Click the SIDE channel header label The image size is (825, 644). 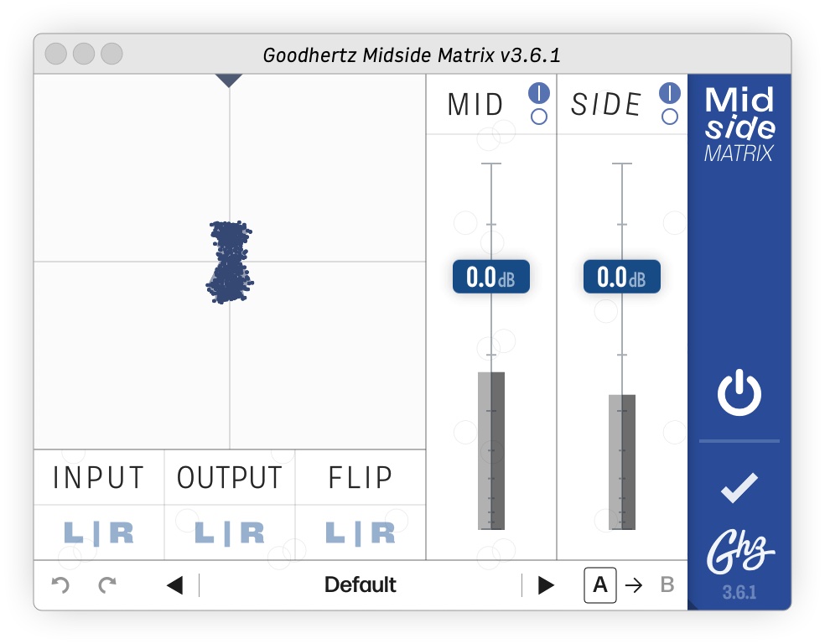[607, 104]
